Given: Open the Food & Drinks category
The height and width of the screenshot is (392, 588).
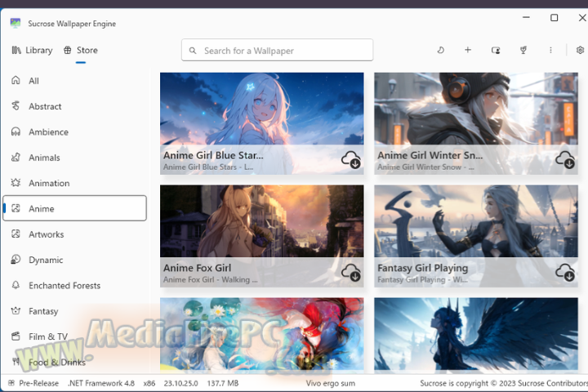Looking at the screenshot, I should [74, 362].
